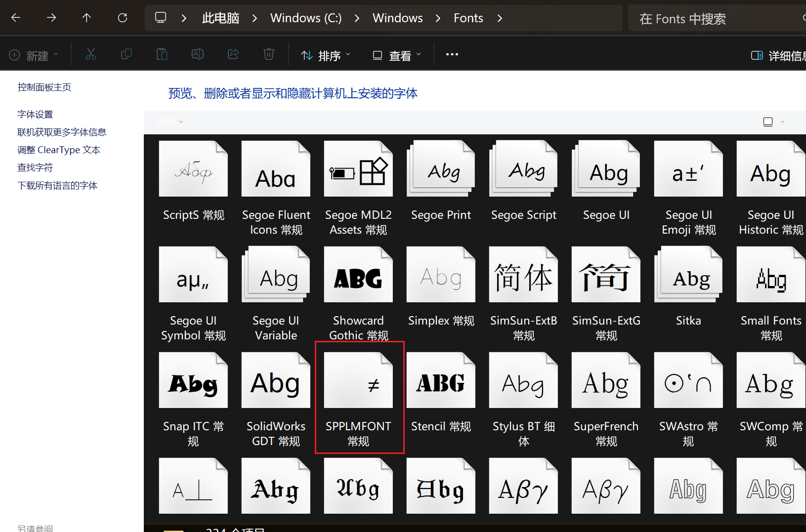
Task: Select the Segoe MDL2 Assets font
Action: tap(358, 189)
